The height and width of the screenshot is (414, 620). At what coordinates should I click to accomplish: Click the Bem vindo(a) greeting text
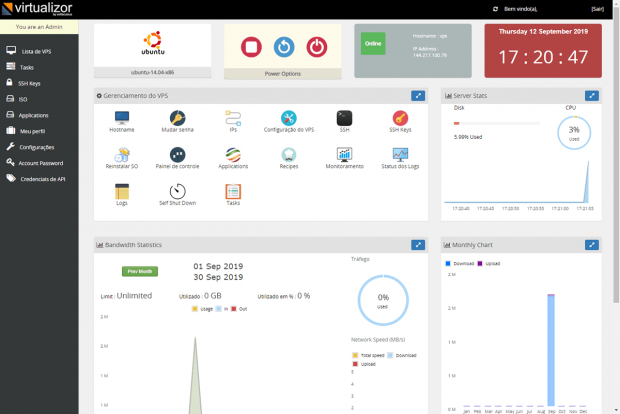pyautogui.click(x=520, y=9)
